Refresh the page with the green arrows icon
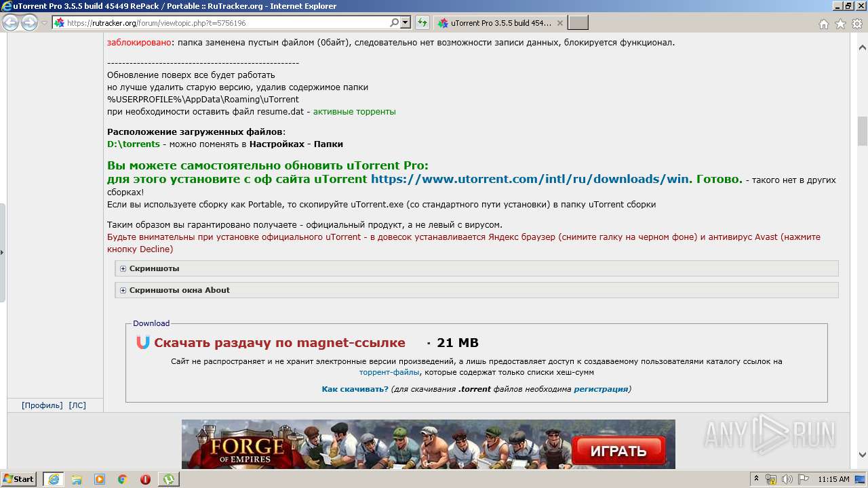 coord(422,23)
